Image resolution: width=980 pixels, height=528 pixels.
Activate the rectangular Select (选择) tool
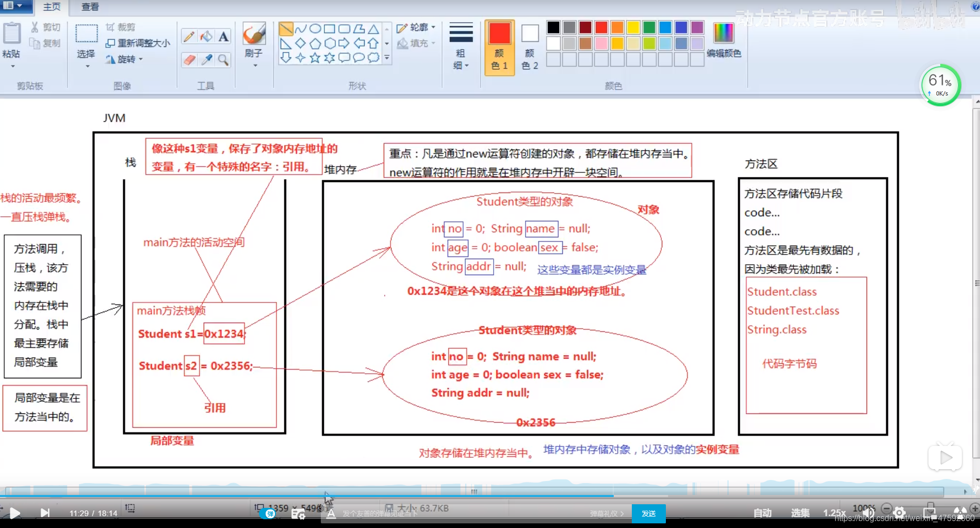pyautogui.click(x=86, y=34)
